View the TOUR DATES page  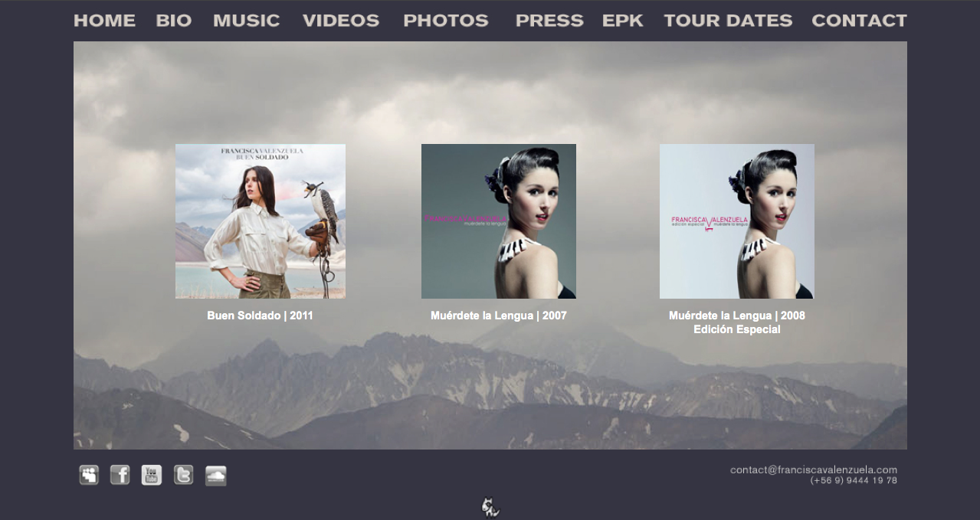tap(728, 21)
